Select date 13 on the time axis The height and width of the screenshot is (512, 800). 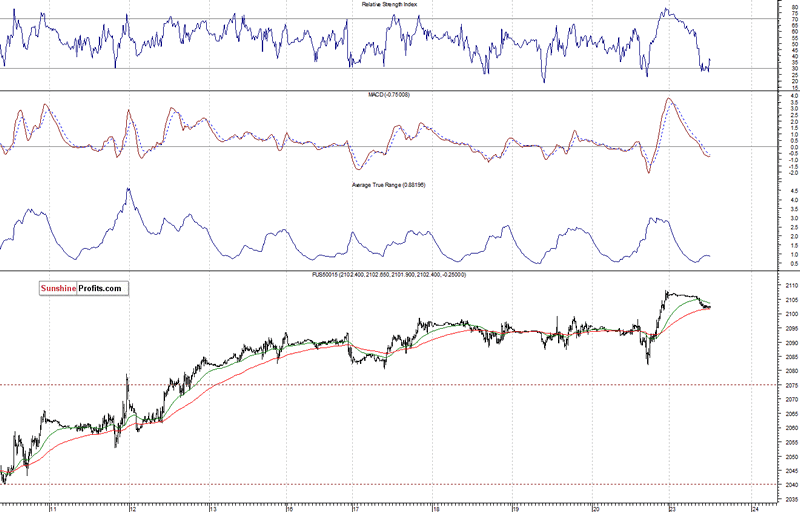click(211, 506)
